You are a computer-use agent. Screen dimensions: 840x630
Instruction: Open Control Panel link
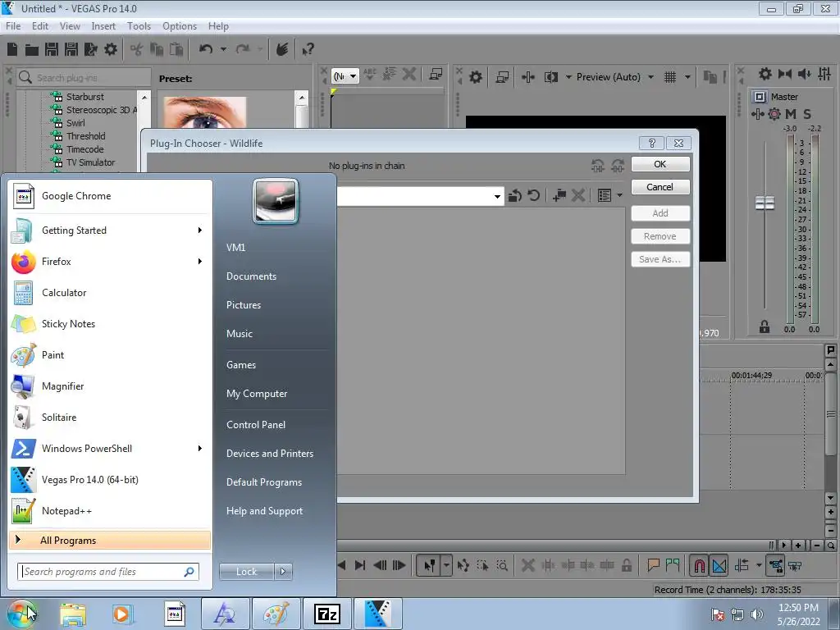point(256,424)
